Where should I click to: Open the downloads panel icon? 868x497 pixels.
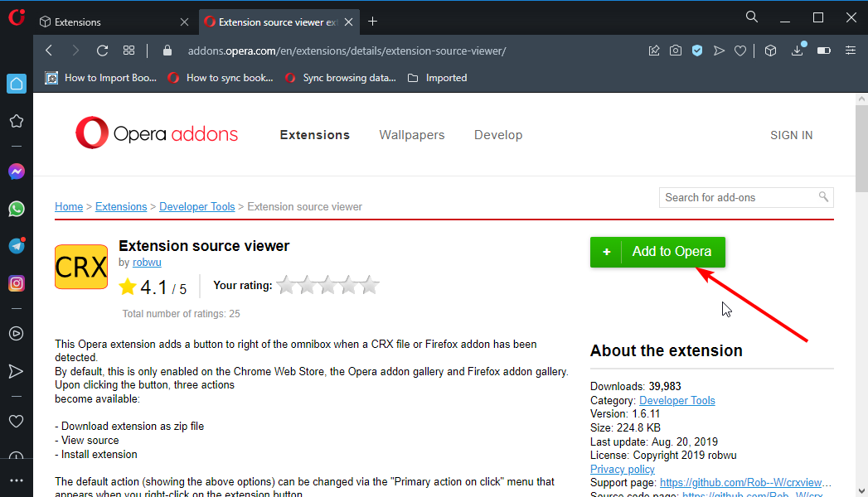click(797, 51)
